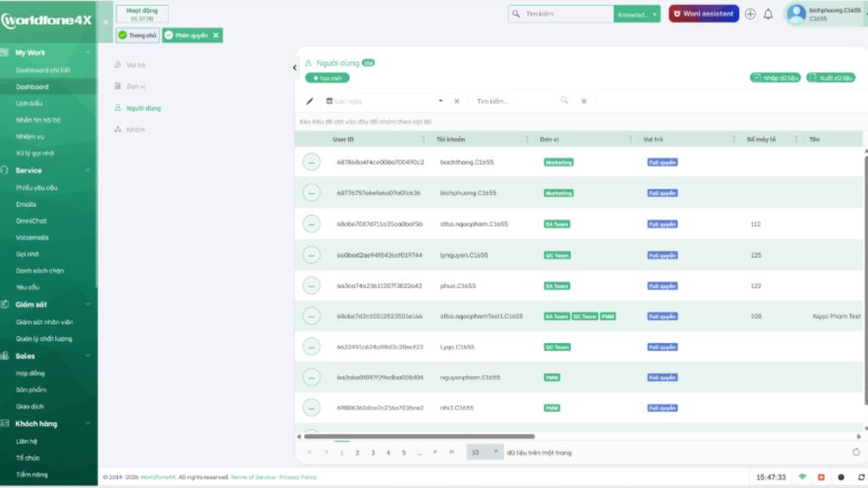This screenshot has height=488, width=868.
Task: Open Privacy Policy footer link
Action: (x=298, y=477)
